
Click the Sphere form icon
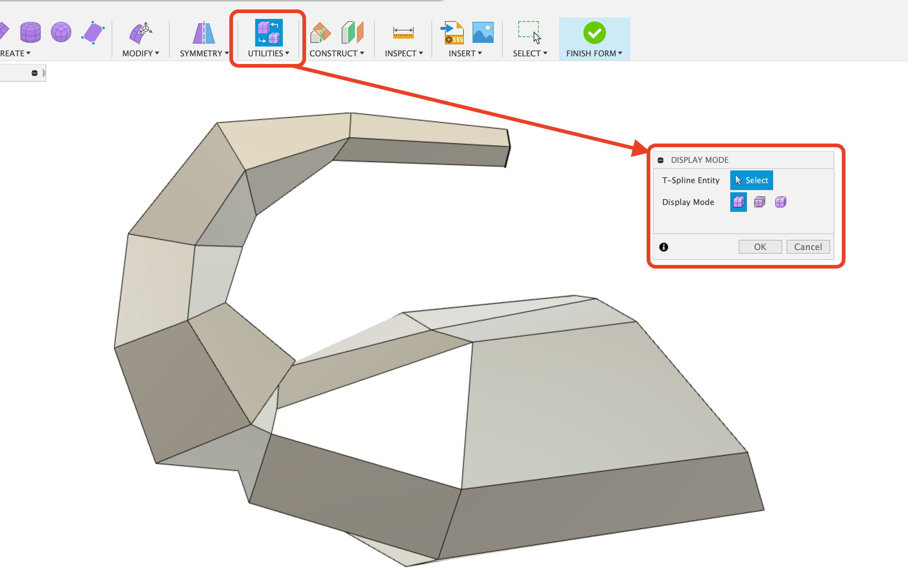61,32
